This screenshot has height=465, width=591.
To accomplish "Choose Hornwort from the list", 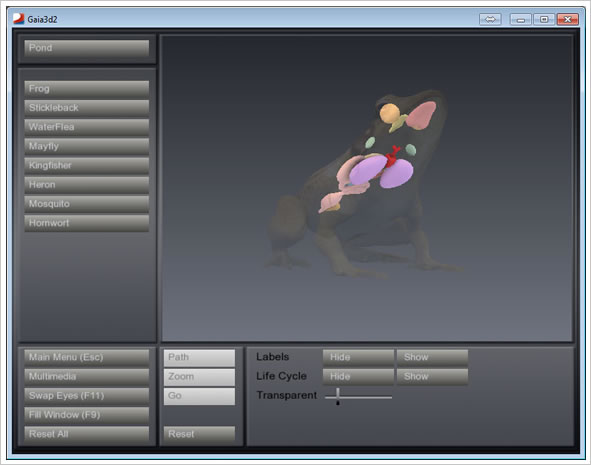I will pyautogui.click(x=87, y=223).
